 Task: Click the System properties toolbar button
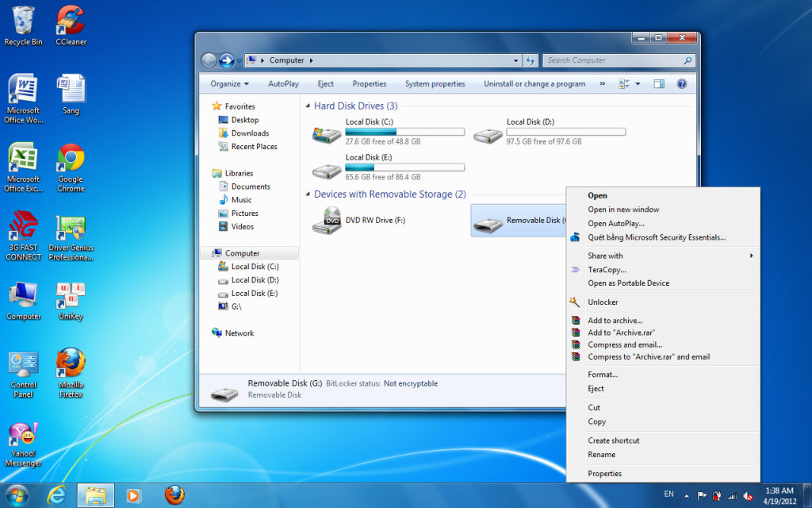click(435, 83)
